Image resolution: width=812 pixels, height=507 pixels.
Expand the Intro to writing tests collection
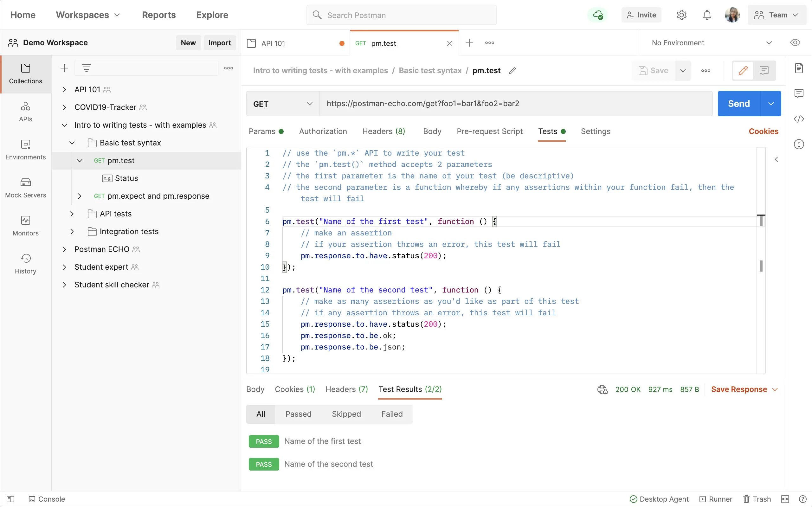click(x=64, y=125)
